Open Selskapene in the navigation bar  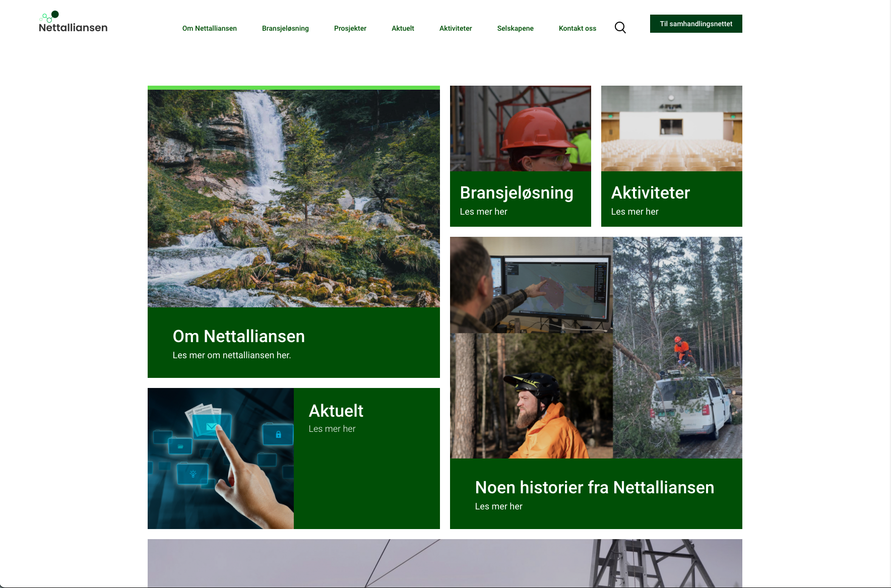click(x=515, y=28)
